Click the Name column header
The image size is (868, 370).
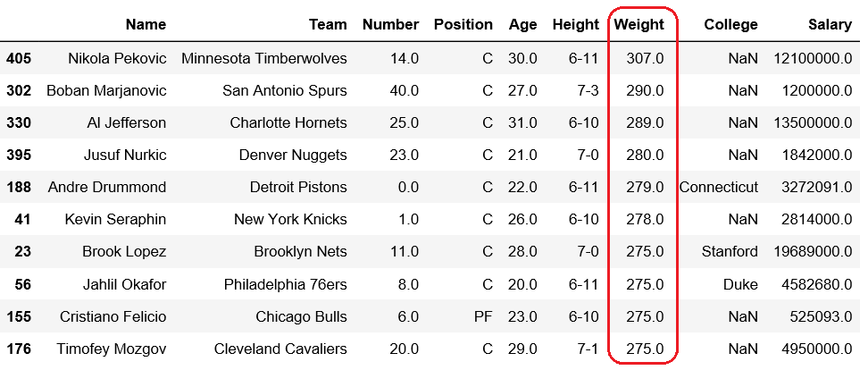[146, 24]
